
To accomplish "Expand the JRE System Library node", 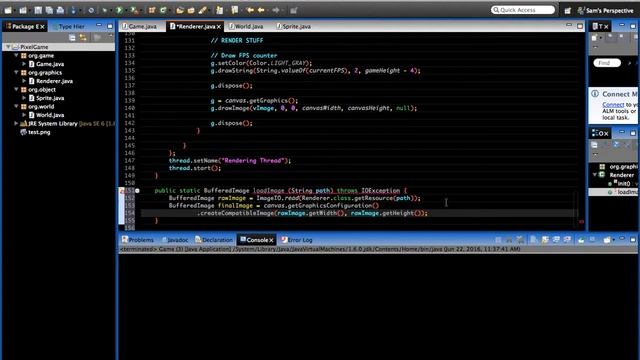I will point(16,124).
